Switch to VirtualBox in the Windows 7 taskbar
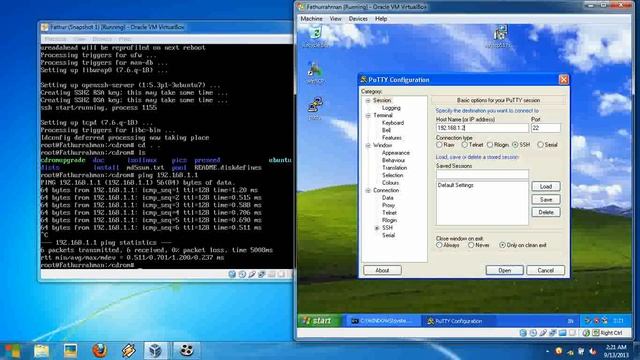640x360 pixels. click(155, 351)
